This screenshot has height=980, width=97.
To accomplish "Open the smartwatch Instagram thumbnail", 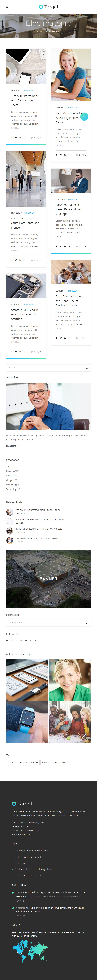I will tap(27, 722).
